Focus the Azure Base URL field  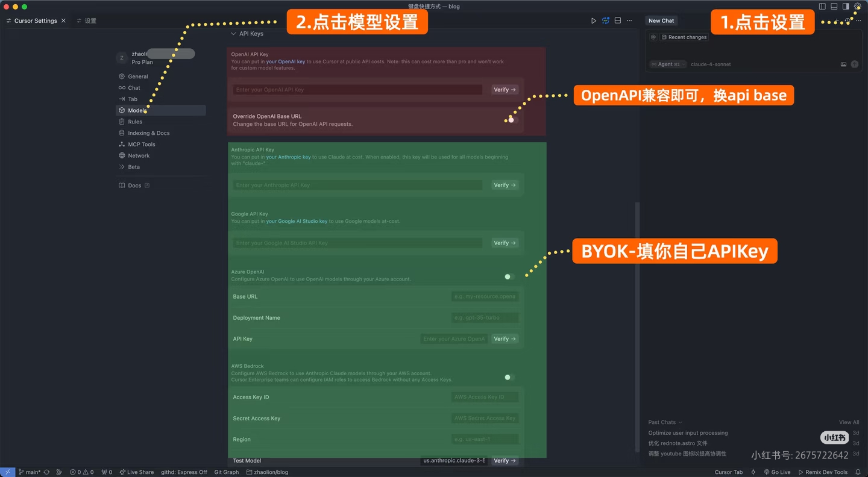click(x=485, y=296)
